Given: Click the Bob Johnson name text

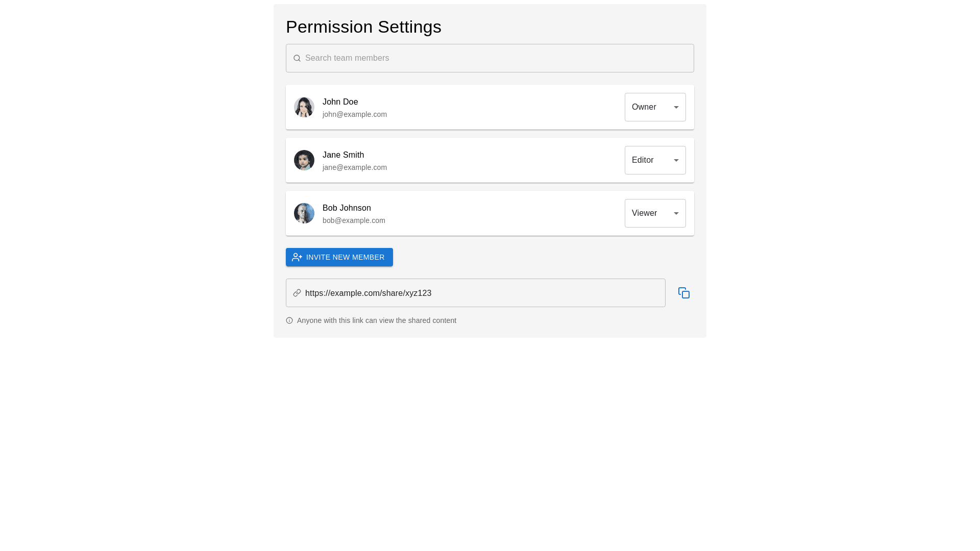Looking at the screenshot, I should pyautogui.click(x=347, y=208).
